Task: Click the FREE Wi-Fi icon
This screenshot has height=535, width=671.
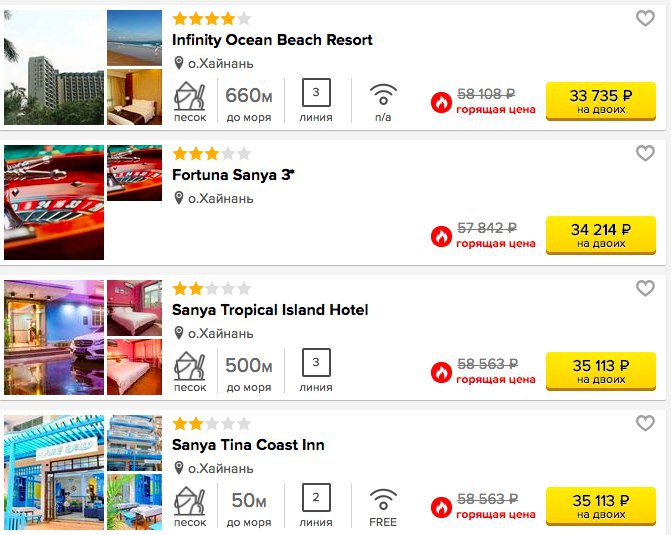Action: click(383, 499)
